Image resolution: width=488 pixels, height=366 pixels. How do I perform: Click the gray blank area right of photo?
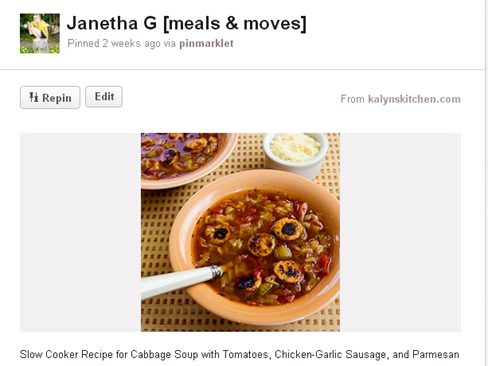pos(400,232)
